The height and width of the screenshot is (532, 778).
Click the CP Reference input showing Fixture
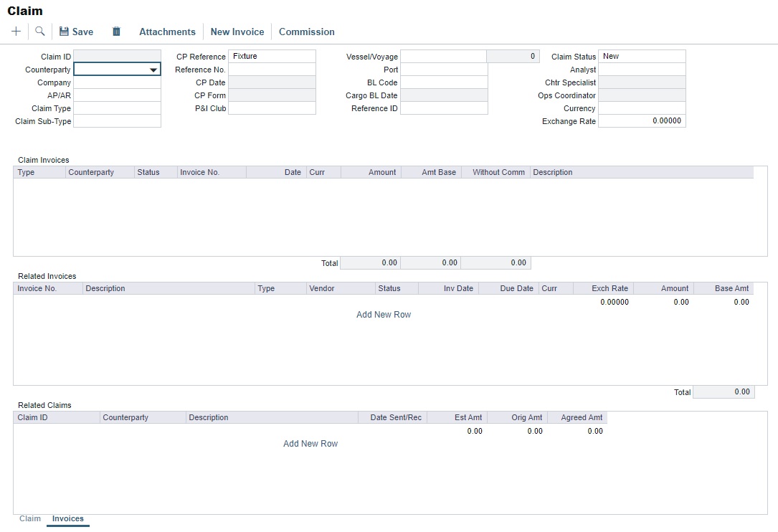coord(272,56)
